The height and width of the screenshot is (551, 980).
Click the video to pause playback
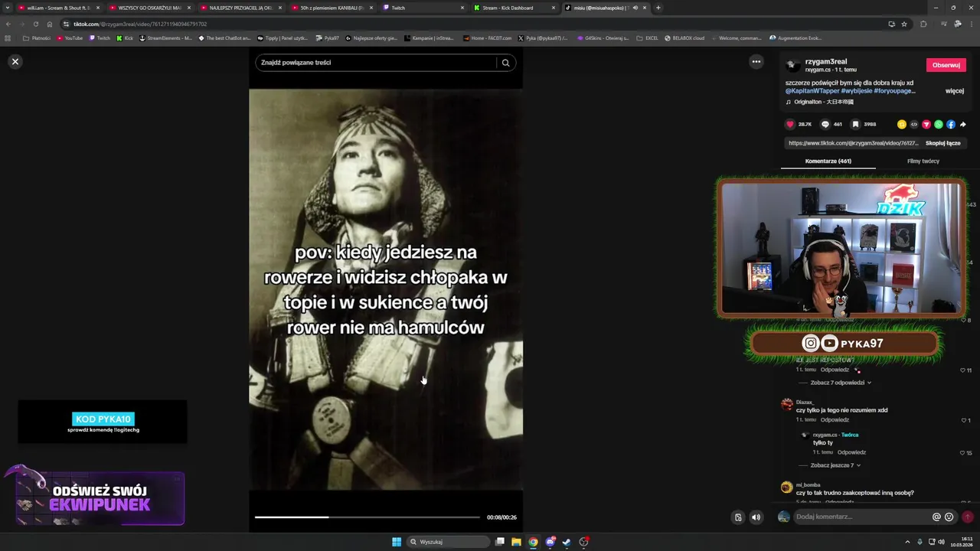click(x=386, y=289)
